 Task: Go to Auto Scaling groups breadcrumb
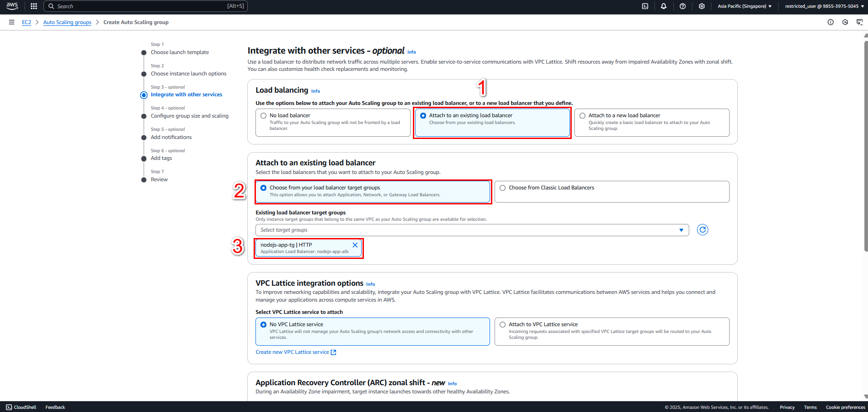pyautogui.click(x=67, y=22)
